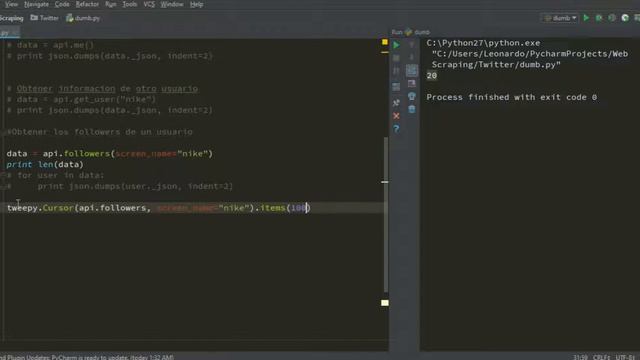The width and height of the screenshot is (640, 360).
Task: Jump to white marker on scrollbar
Action: click(x=384, y=182)
